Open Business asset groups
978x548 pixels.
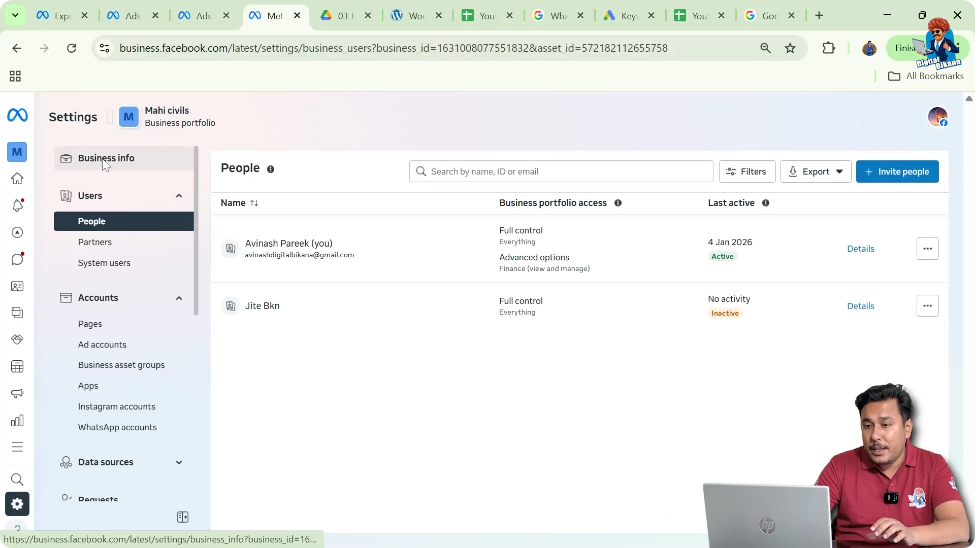pyautogui.click(x=121, y=365)
